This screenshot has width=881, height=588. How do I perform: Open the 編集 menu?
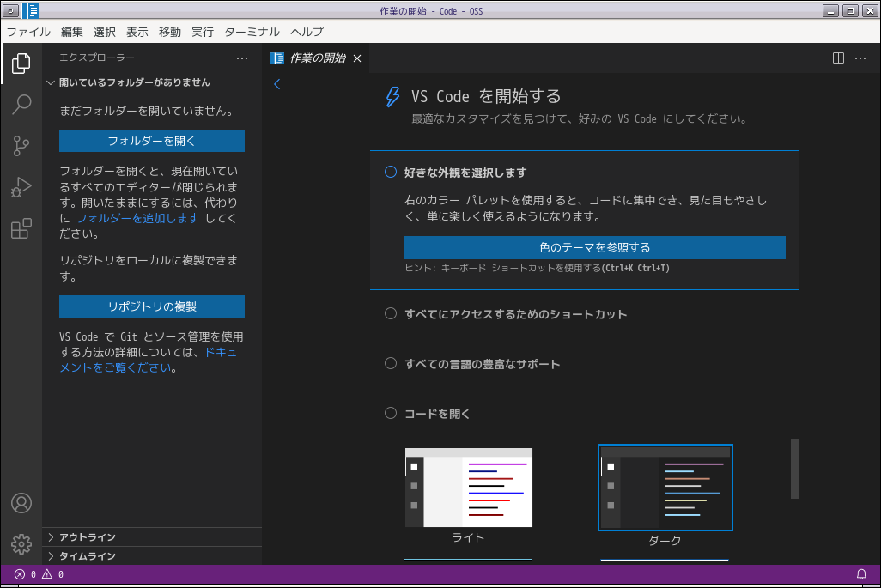(72, 32)
